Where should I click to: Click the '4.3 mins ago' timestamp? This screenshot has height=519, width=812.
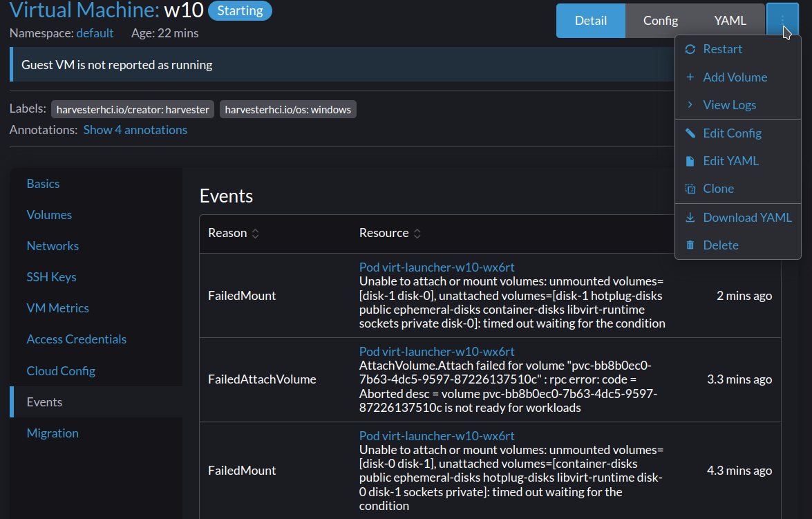click(739, 471)
